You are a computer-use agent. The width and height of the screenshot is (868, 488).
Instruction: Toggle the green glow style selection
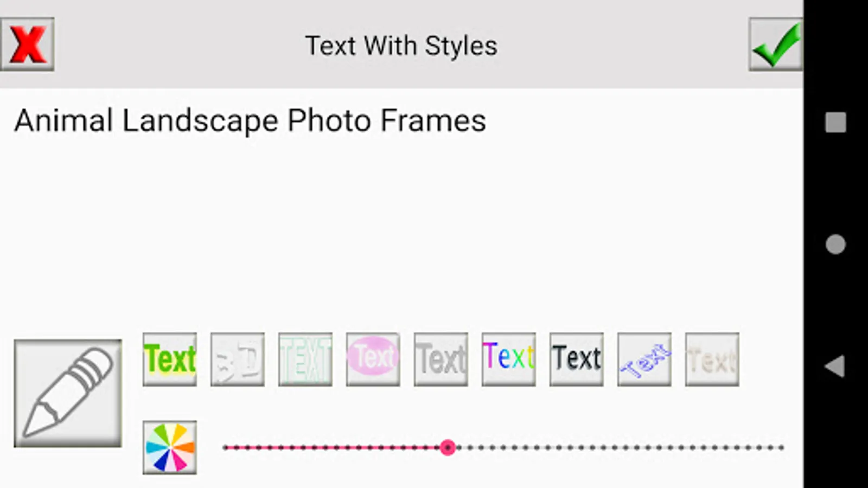169,358
